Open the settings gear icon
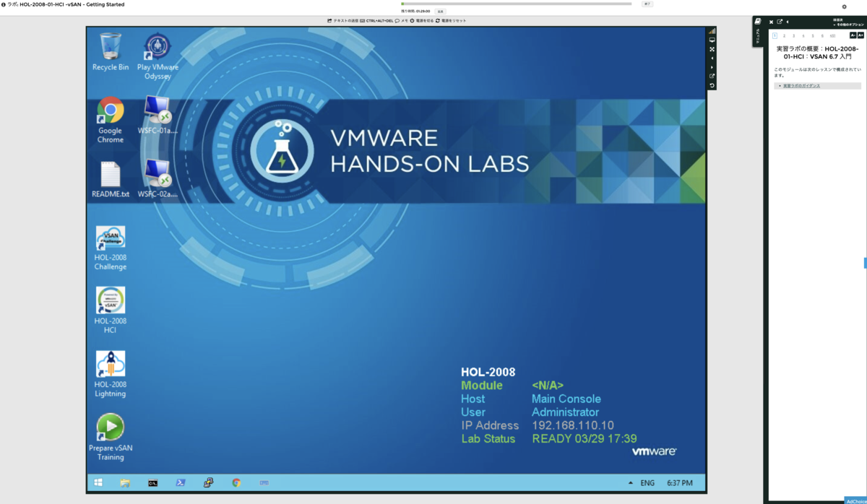The width and height of the screenshot is (867, 504). click(844, 6)
